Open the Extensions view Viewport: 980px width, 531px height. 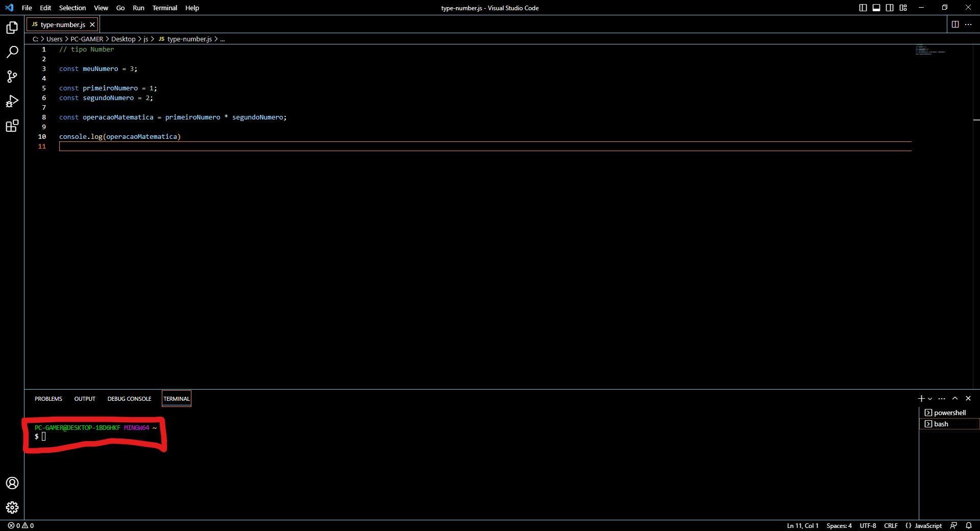coord(12,126)
